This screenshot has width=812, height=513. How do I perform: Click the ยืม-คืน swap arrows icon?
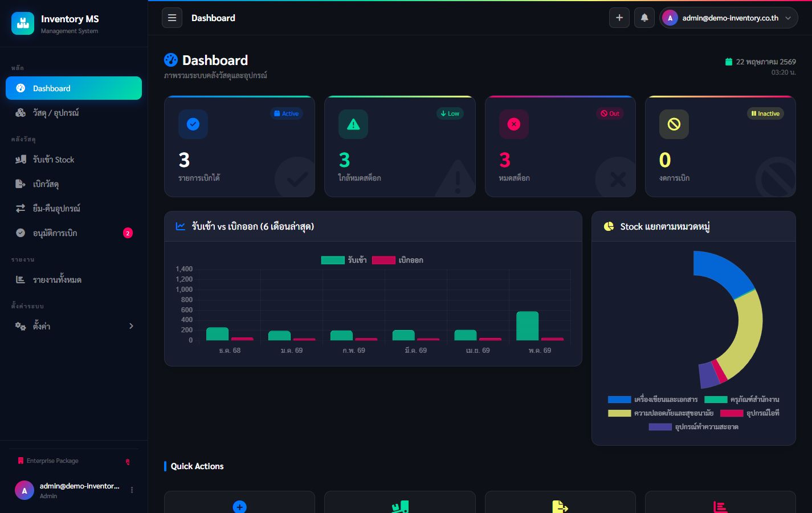tap(21, 209)
